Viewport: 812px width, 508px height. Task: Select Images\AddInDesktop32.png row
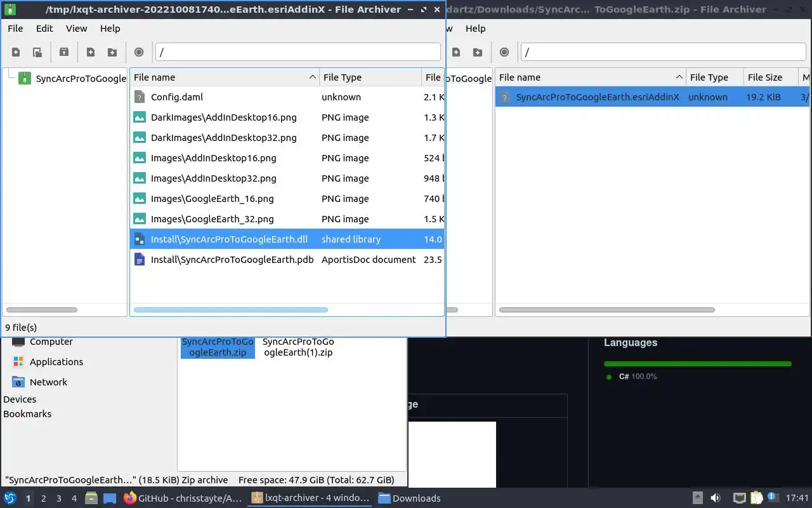pyautogui.click(x=287, y=178)
